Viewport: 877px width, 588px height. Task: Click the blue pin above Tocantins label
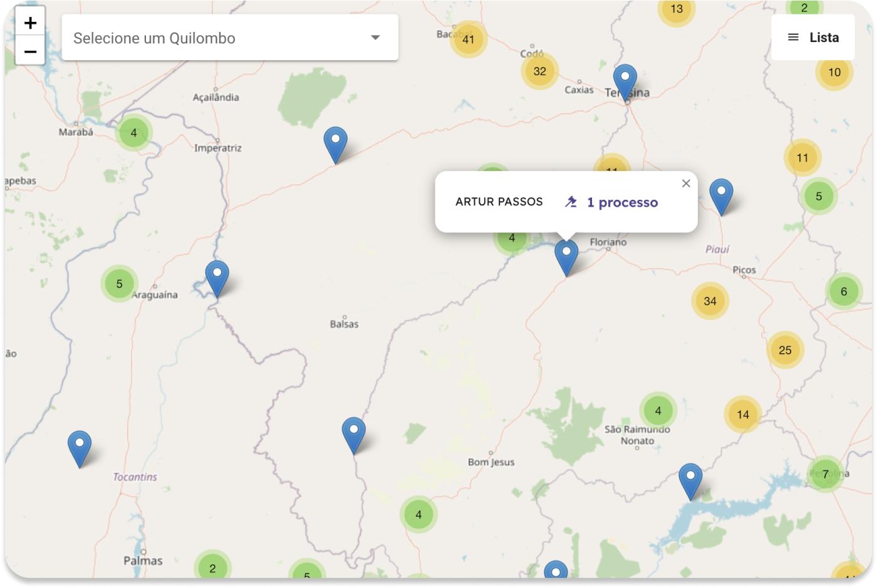pyautogui.click(x=80, y=448)
